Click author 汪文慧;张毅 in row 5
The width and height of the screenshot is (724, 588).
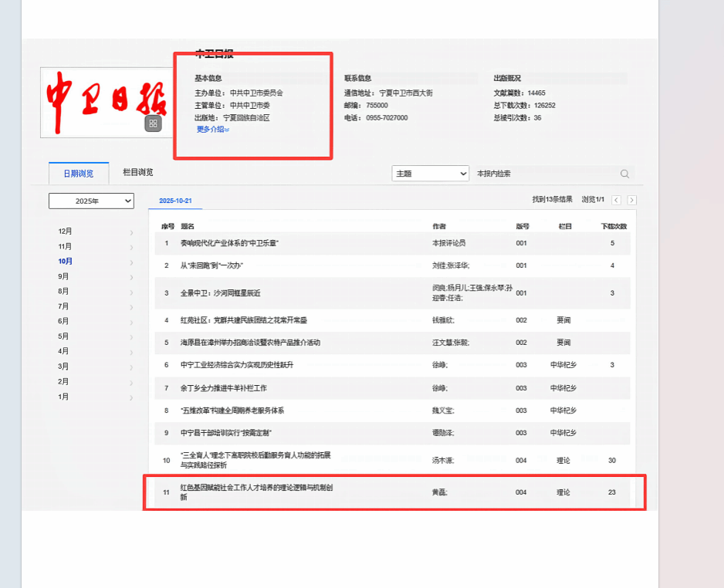coord(451,343)
